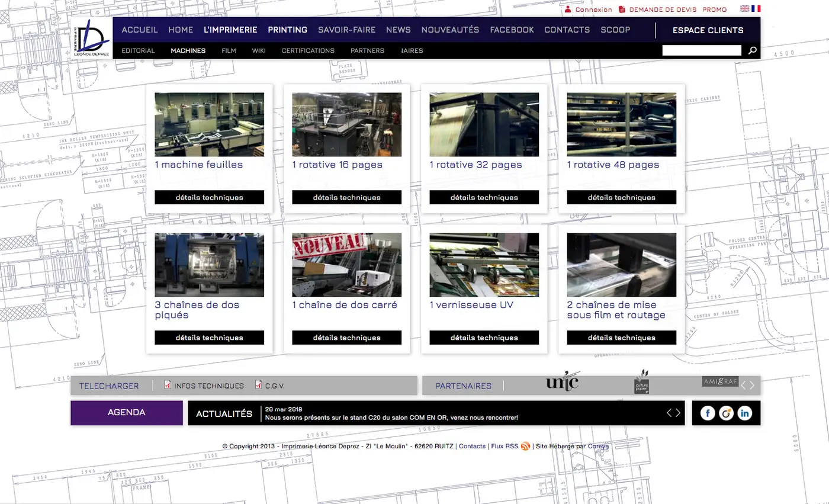This screenshot has width=829, height=504.
Task: Click the Léonce Deprez logo
Action: pyautogui.click(x=91, y=38)
